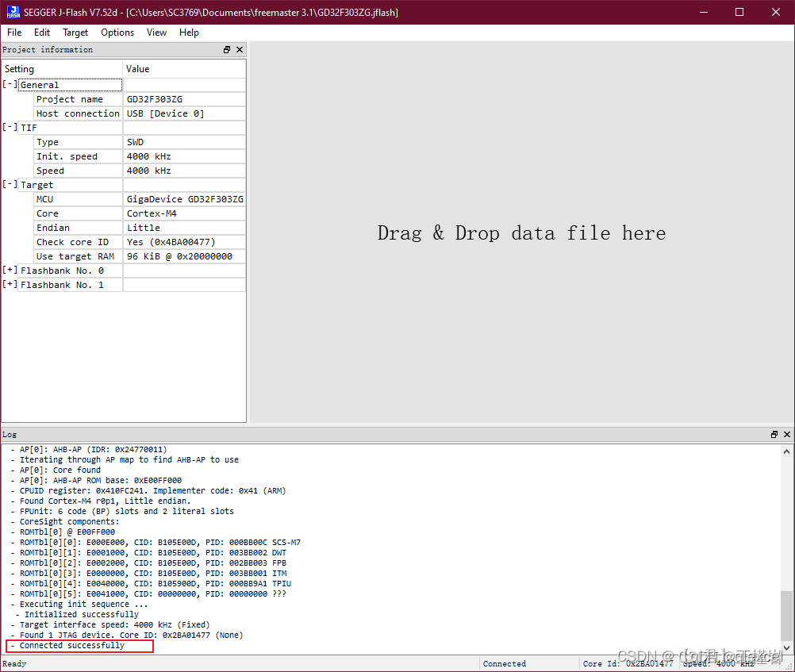Select the Use target RAM setting
795x672 pixels.
click(x=78, y=256)
